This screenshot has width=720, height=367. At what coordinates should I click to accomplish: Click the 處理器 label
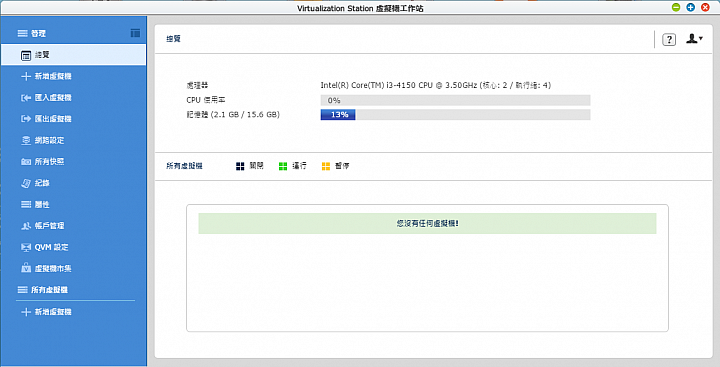[197, 85]
